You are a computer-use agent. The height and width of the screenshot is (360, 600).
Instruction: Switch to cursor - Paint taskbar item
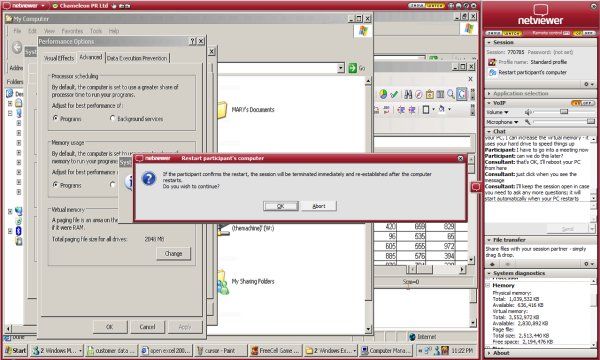pos(220,350)
